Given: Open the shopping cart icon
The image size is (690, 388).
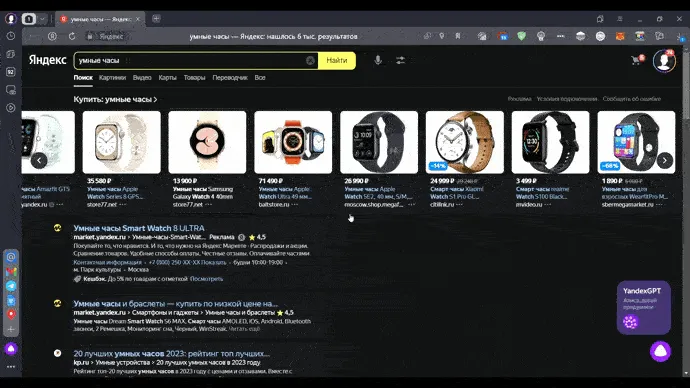Looking at the screenshot, I should 637,60.
